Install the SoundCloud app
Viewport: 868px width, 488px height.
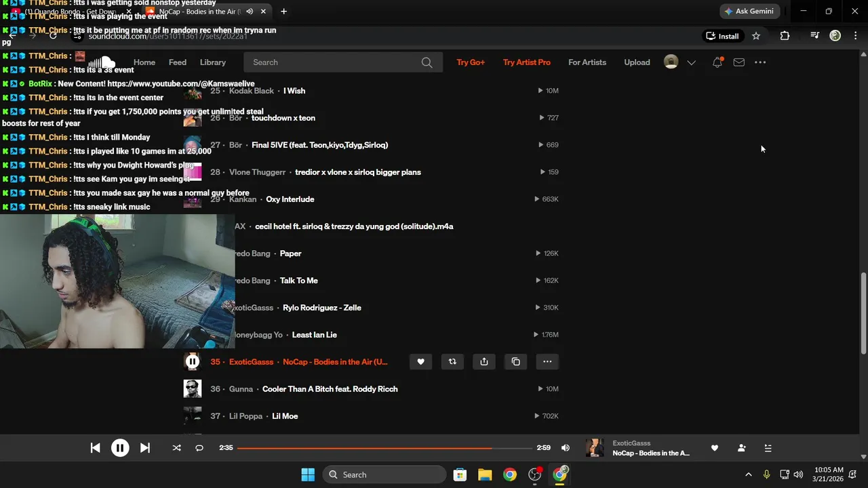tap(723, 36)
